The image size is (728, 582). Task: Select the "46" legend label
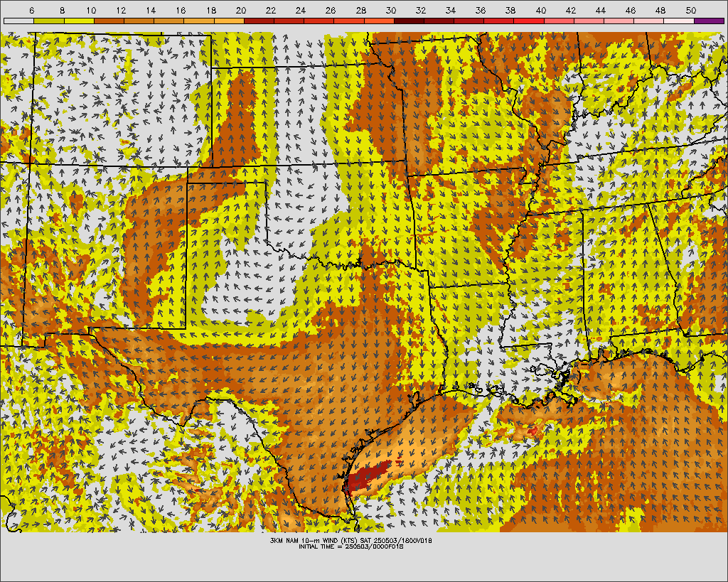coord(631,10)
